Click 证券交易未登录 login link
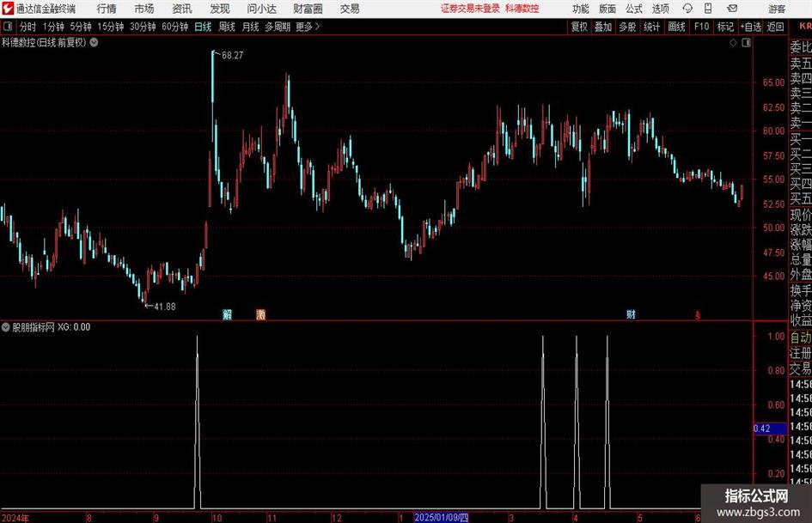This screenshot has width=812, height=523. click(x=470, y=9)
